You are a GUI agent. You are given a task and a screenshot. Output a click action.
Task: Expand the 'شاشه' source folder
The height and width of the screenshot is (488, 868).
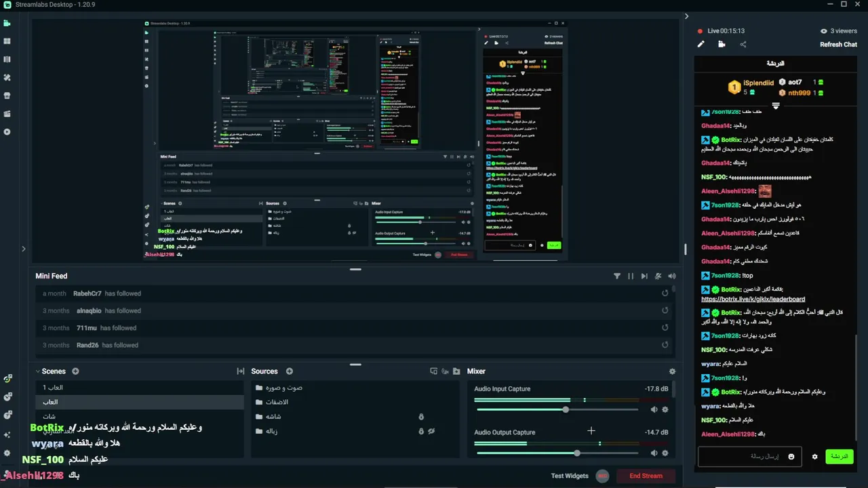(259, 417)
